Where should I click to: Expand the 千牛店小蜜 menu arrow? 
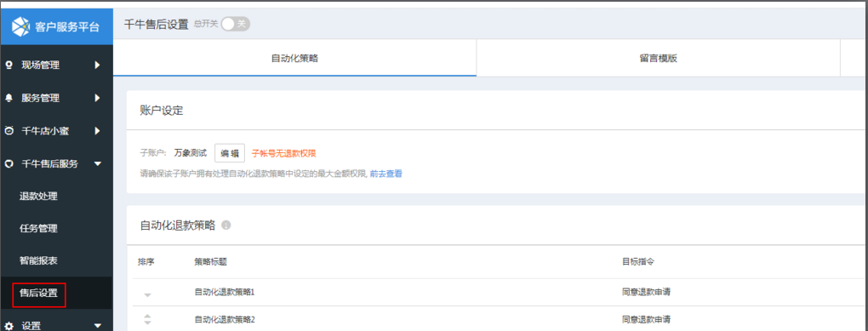pos(97,131)
